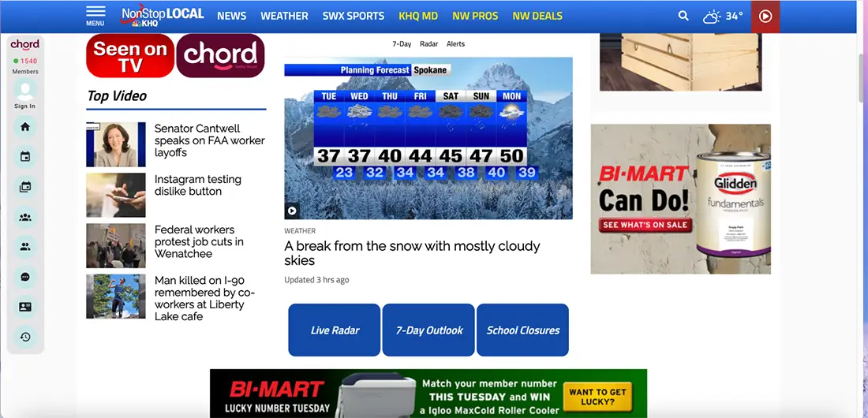
Task: Open Man killed on I-90 story link
Action: (204, 298)
